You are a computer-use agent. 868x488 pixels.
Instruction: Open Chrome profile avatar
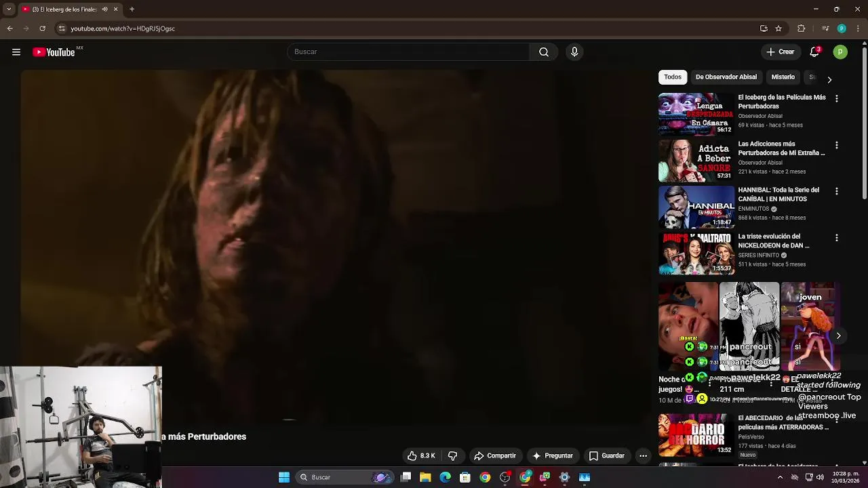pyautogui.click(x=842, y=28)
